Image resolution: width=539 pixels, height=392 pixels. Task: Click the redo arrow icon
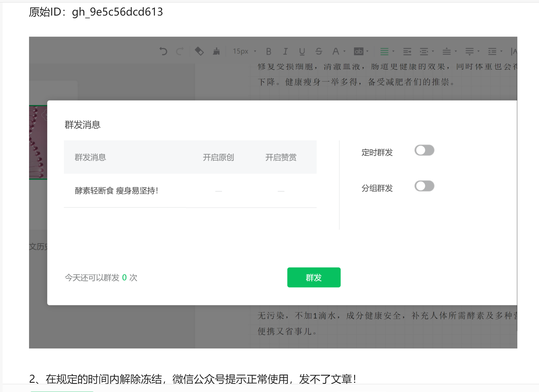coord(180,51)
